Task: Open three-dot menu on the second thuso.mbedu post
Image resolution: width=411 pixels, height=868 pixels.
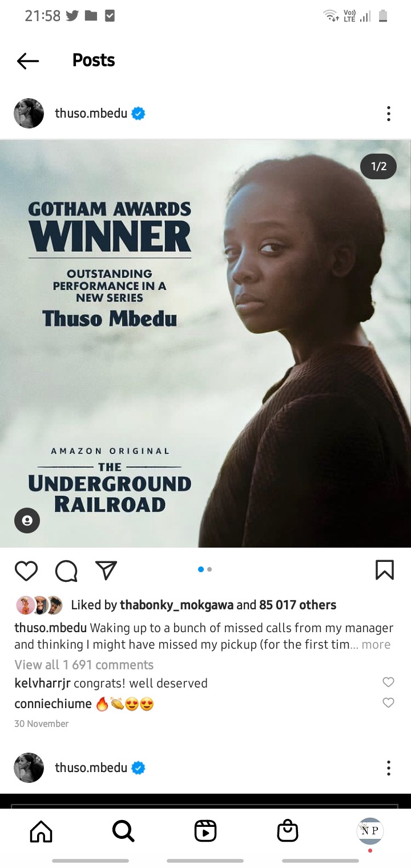Action: click(x=388, y=767)
